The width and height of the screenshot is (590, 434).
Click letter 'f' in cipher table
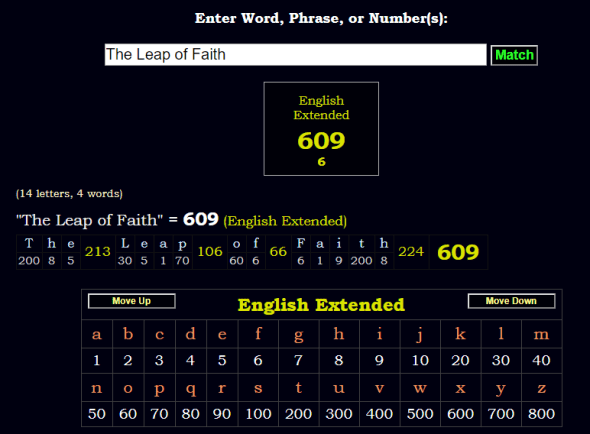click(x=258, y=334)
